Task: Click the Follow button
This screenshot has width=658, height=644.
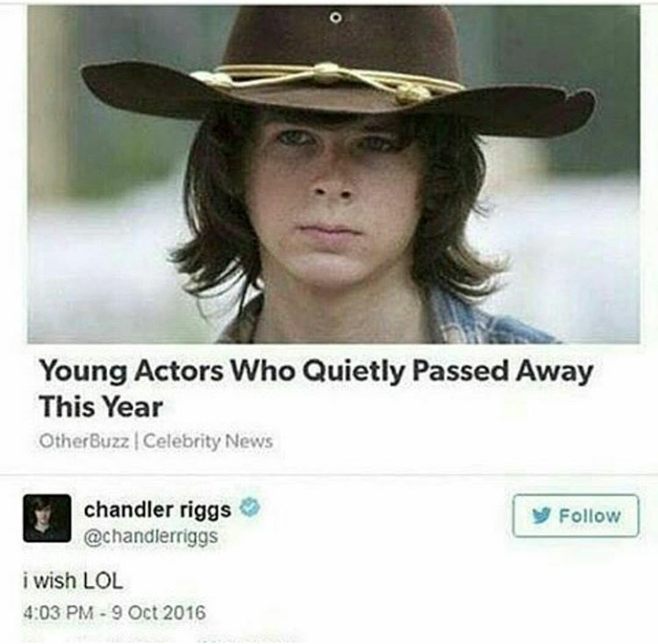Action: pyautogui.click(x=576, y=515)
